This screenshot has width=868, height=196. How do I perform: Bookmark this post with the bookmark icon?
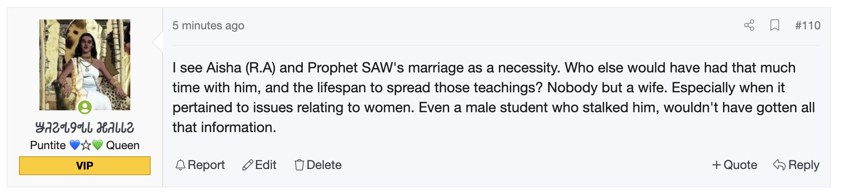[x=775, y=25]
